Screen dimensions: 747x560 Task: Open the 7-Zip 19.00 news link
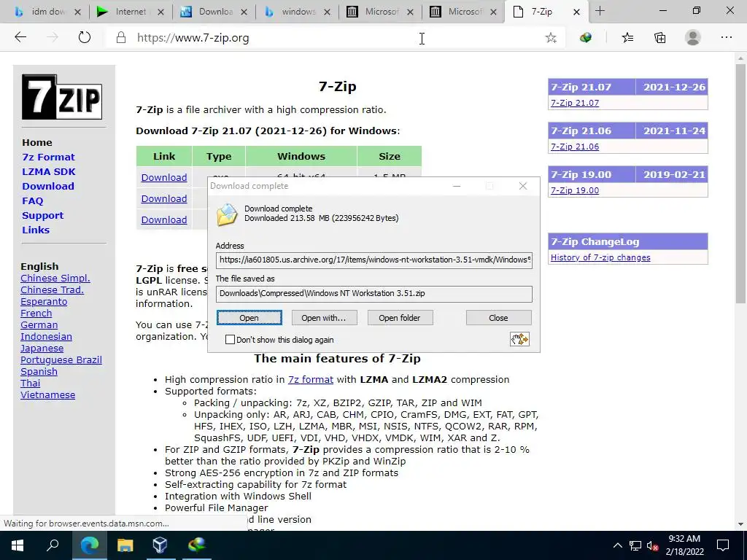click(x=575, y=190)
